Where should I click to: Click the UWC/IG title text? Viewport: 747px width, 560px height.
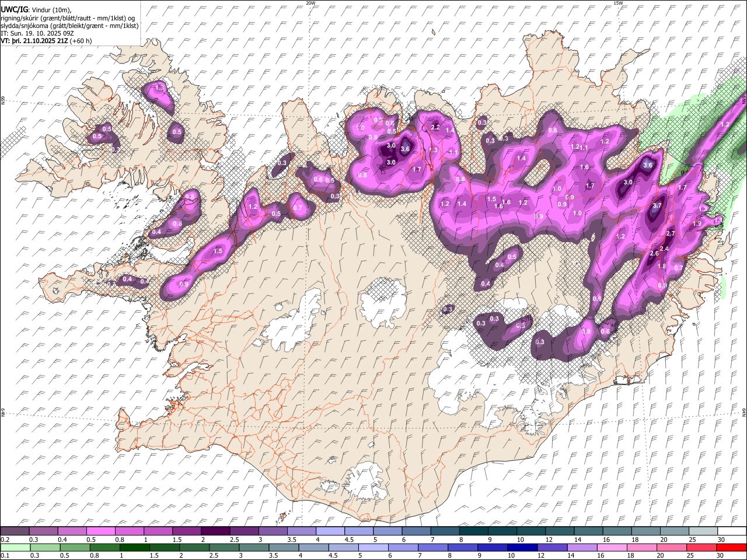coord(14,9)
